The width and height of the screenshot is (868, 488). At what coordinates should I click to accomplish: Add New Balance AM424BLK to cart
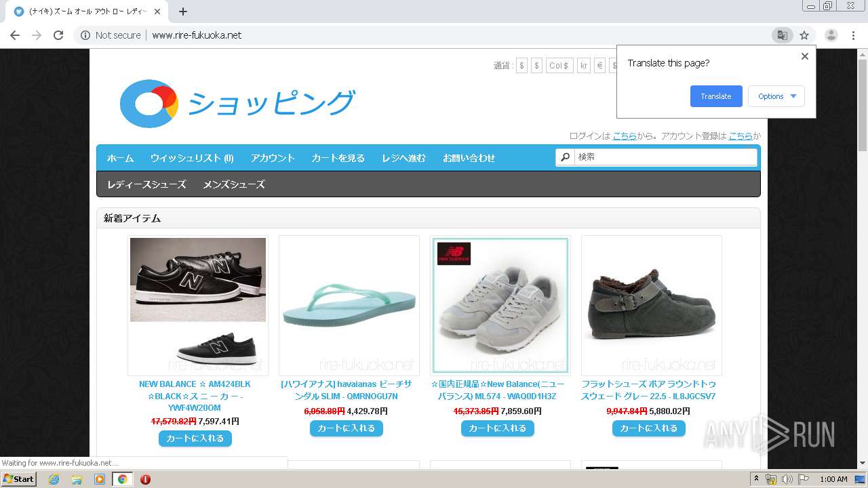coord(195,439)
